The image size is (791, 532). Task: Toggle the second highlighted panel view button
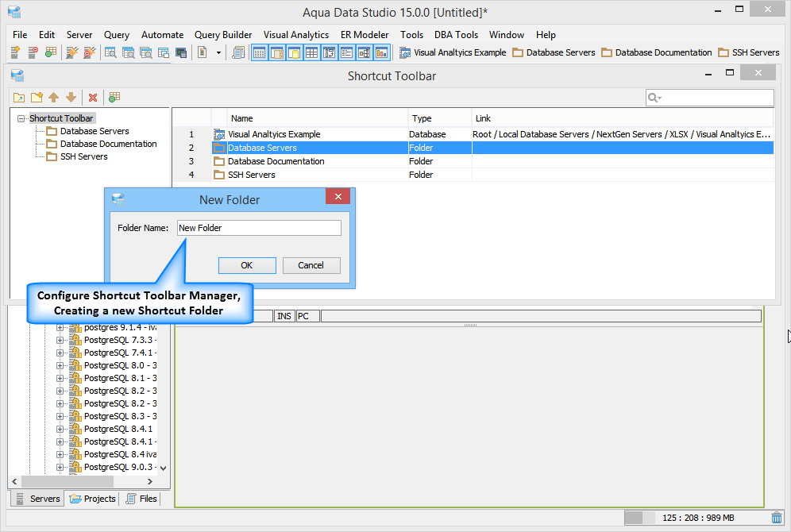point(277,52)
